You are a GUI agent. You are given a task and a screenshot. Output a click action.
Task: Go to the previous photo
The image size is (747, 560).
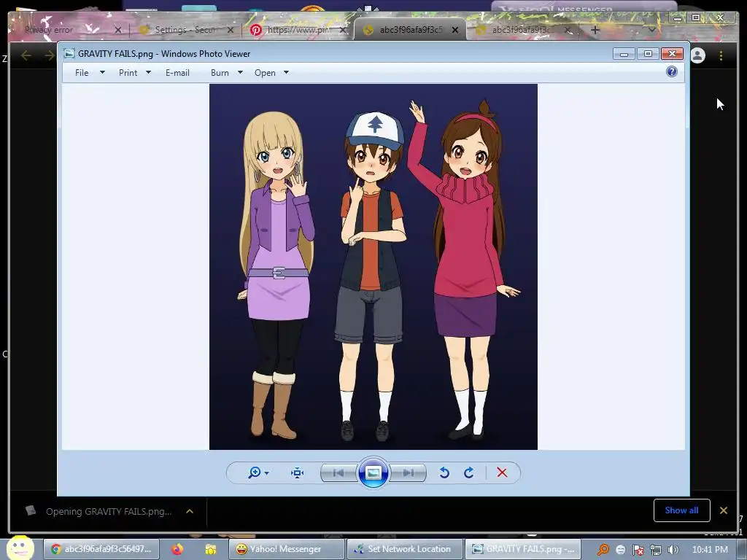click(x=338, y=472)
